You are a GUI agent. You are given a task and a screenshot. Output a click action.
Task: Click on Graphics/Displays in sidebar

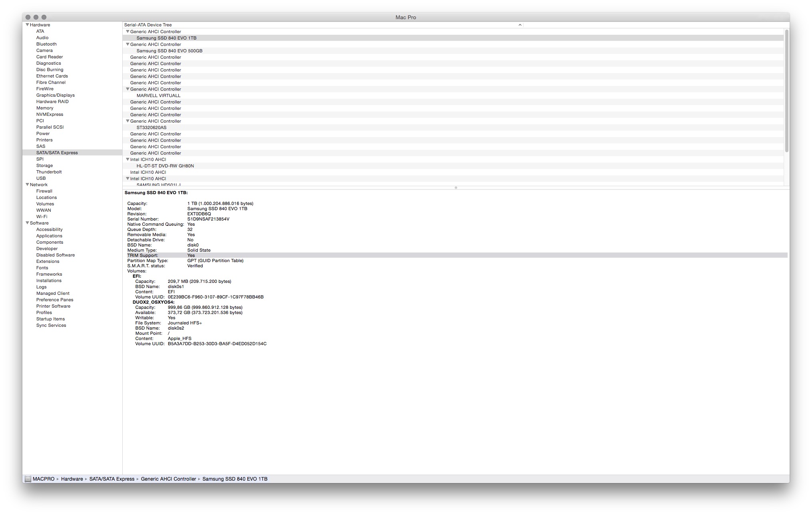pos(55,95)
